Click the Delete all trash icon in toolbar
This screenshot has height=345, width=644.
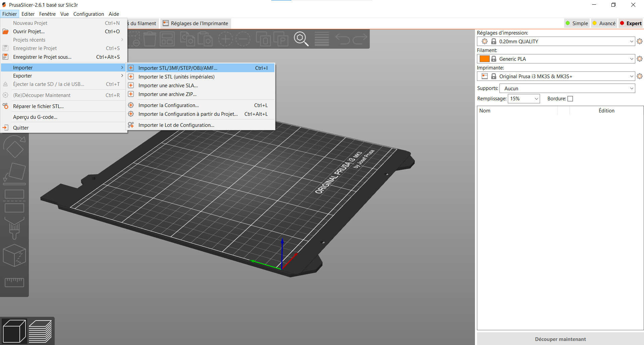(x=150, y=39)
